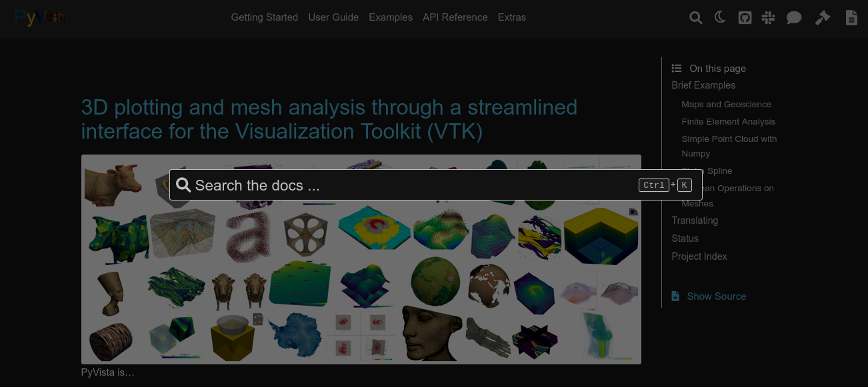
Task: Open the docs search with the magnifier icon
Action: point(695,17)
